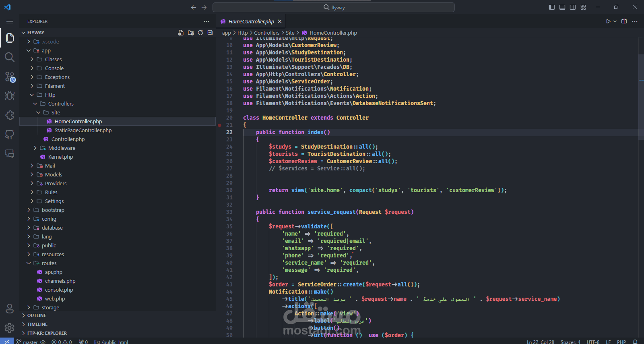
Task: Open the Source Control view
Action: point(10,77)
